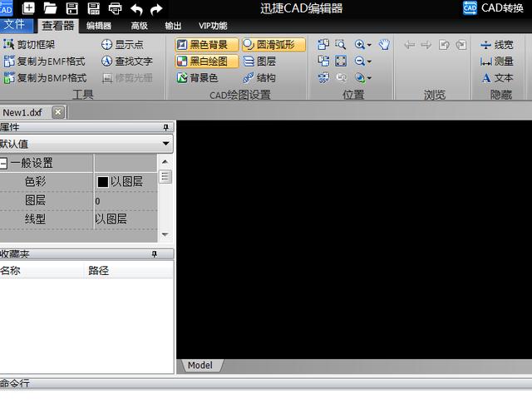This screenshot has width=532, height=403.
Task: Open 查找文字 search
Action: click(x=127, y=61)
